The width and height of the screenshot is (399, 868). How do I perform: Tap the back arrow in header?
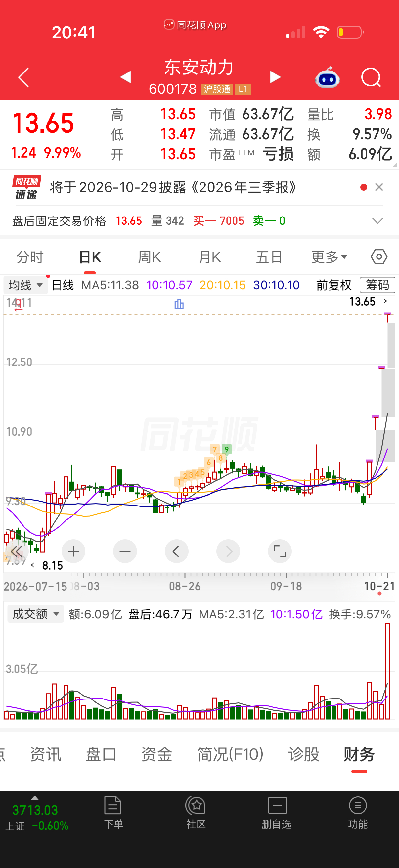tap(23, 77)
